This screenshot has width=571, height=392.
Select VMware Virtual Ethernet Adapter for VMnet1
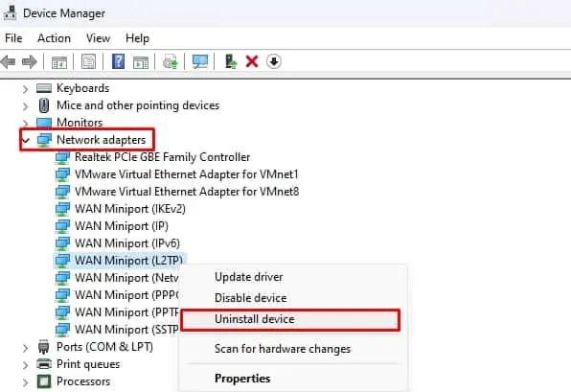pyautogui.click(x=187, y=174)
